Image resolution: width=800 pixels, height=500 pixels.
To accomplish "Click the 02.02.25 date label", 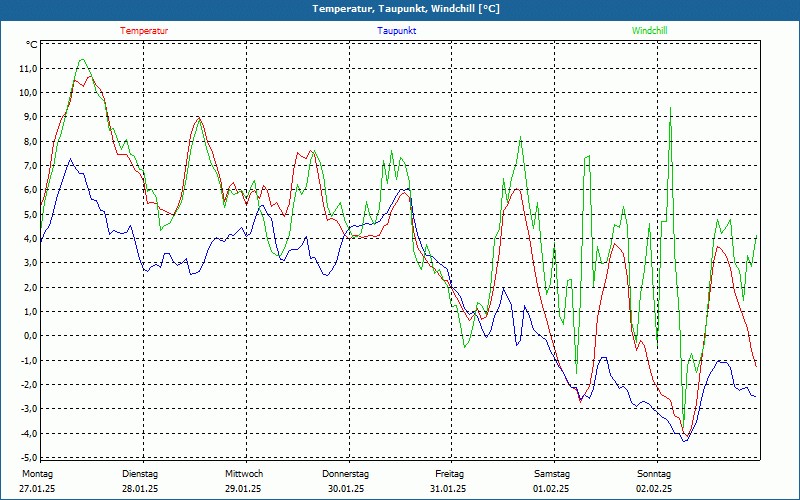I will (x=654, y=489).
